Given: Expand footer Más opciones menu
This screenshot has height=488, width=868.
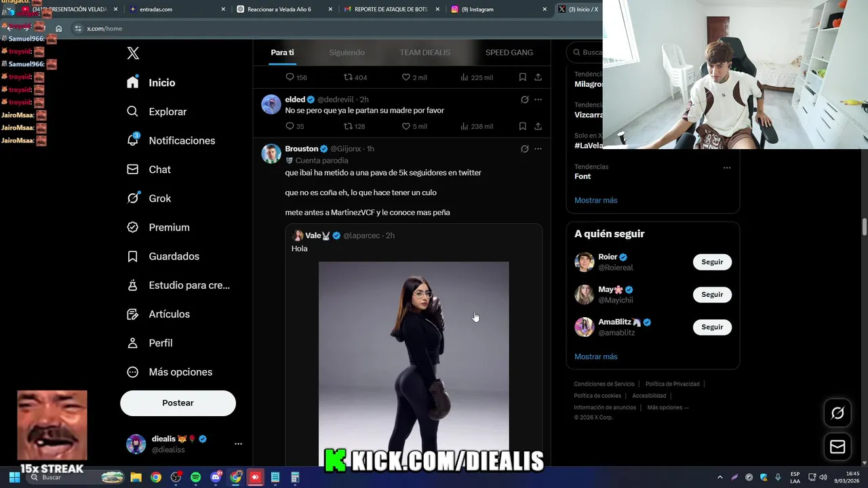Looking at the screenshot, I should click(x=667, y=407).
